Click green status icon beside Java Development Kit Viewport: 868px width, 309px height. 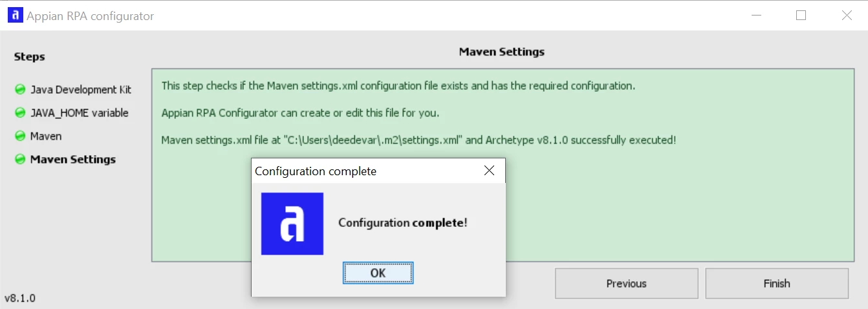click(20, 89)
